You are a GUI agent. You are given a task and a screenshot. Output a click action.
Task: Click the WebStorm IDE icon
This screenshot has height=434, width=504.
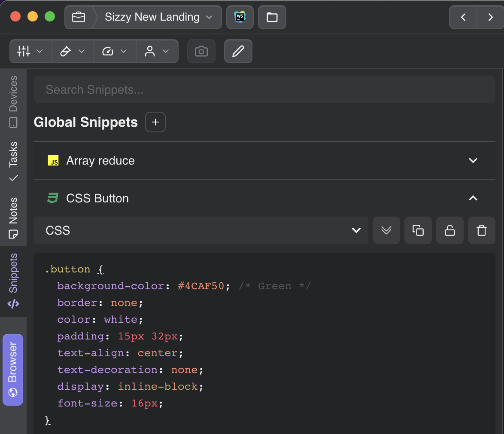(x=240, y=17)
